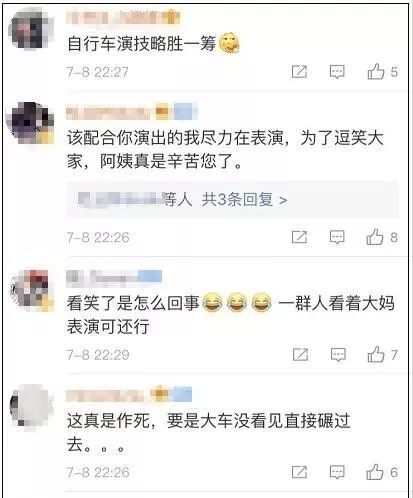Screen dimensions: 413x498
Task: Open username above 自行车演技略胜一筹 comment
Action: pyautogui.click(x=123, y=17)
